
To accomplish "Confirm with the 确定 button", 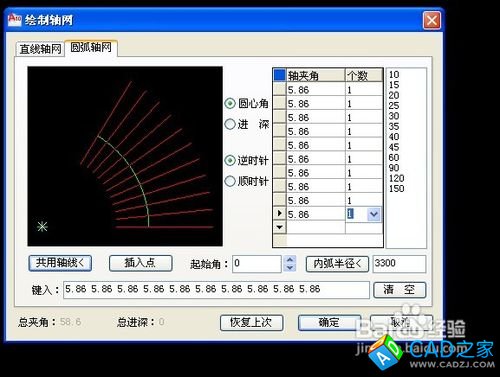I will [x=329, y=323].
